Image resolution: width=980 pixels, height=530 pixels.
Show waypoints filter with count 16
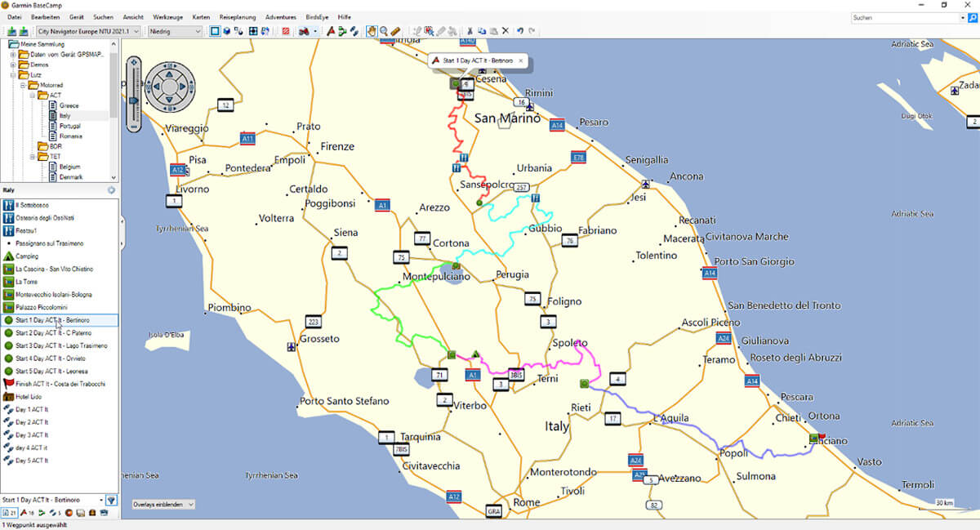(x=27, y=512)
